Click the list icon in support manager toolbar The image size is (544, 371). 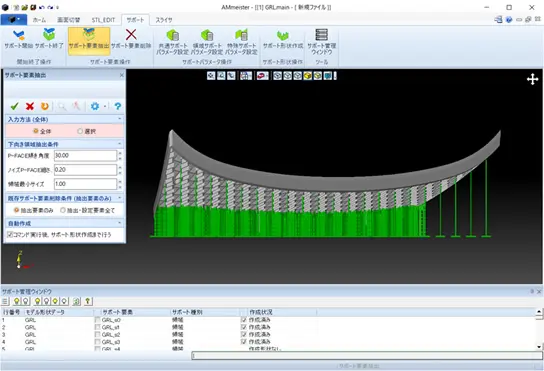pyautogui.click(x=5, y=301)
